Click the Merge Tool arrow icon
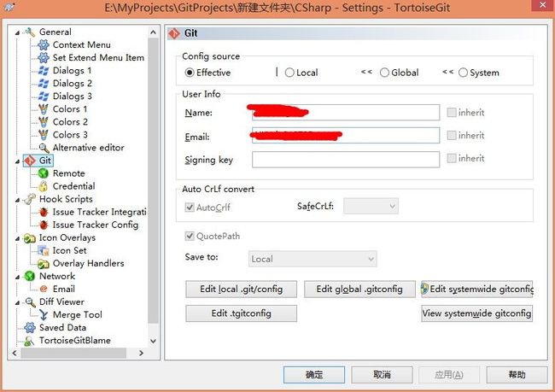 click(x=44, y=315)
